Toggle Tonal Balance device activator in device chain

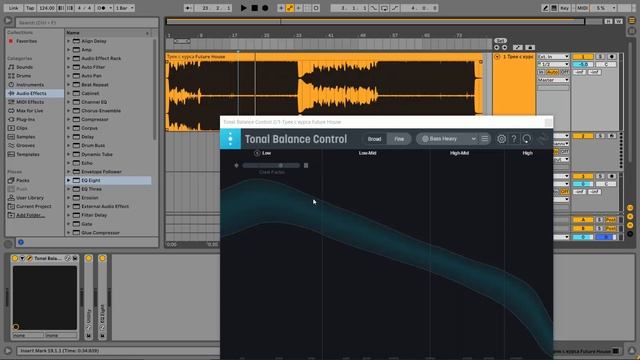(15, 258)
